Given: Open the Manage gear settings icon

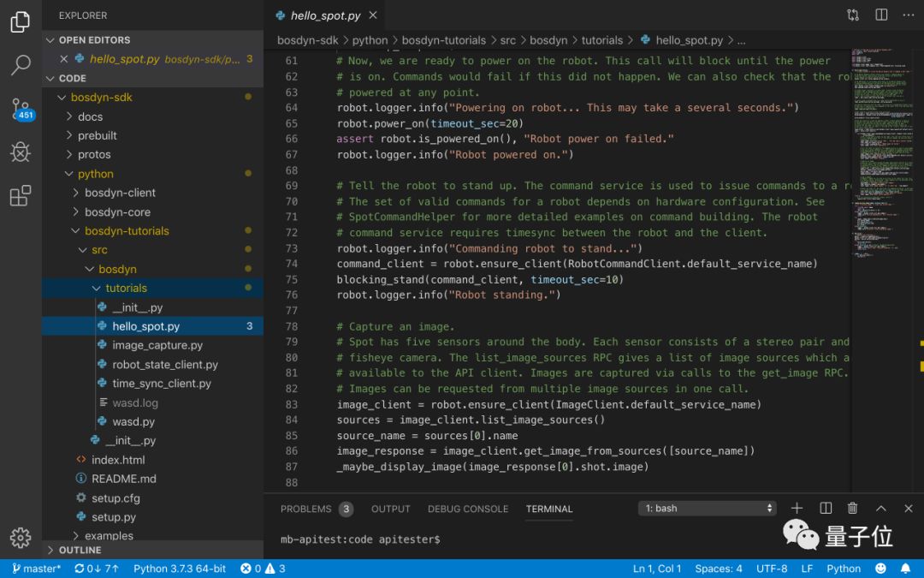Looking at the screenshot, I should tap(21, 537).
